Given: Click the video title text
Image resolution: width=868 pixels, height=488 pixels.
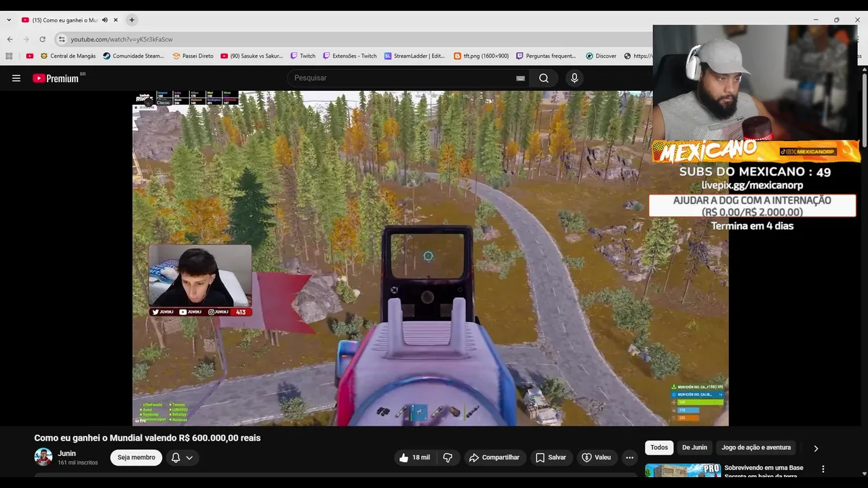Looking at the screenshot, I should 147,438.
